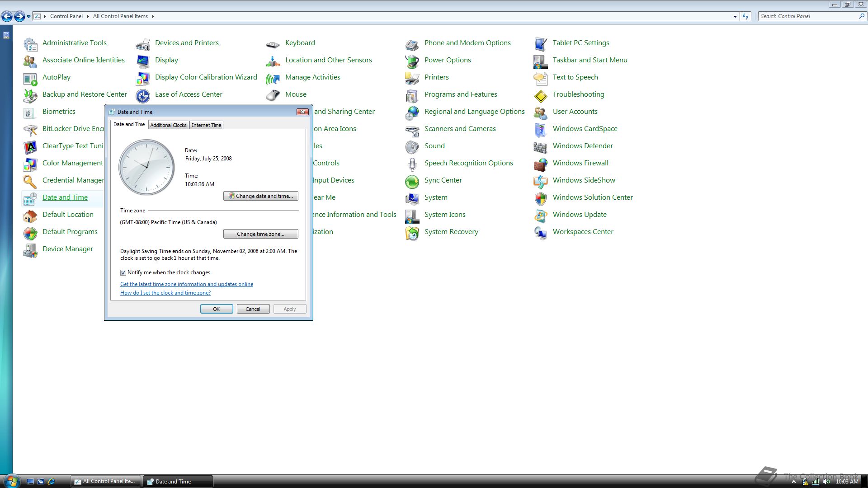Image resolution: width=868 pixels, height=488 pixels.
Task: Open Associate Online Identities icon
Action: point(30,61)
